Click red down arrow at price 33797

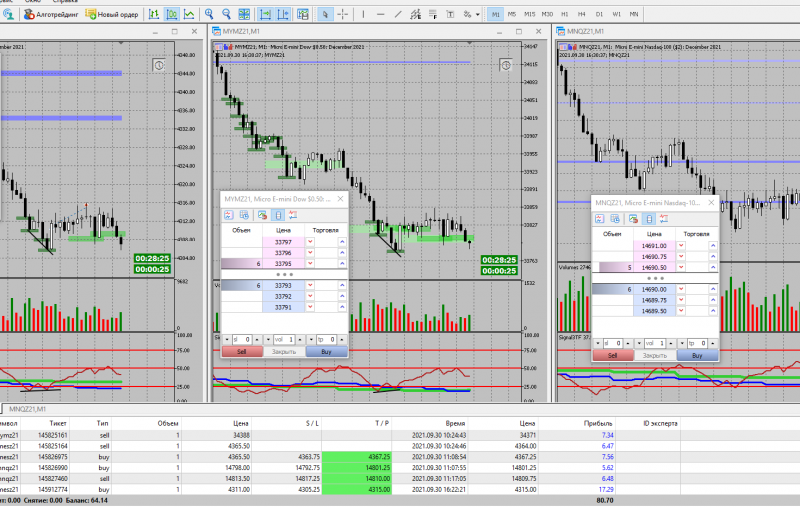tap(310, 242)
